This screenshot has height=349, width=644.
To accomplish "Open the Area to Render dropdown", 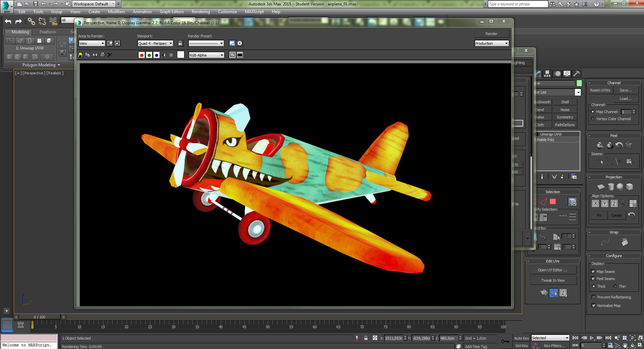I will [92, 43].
